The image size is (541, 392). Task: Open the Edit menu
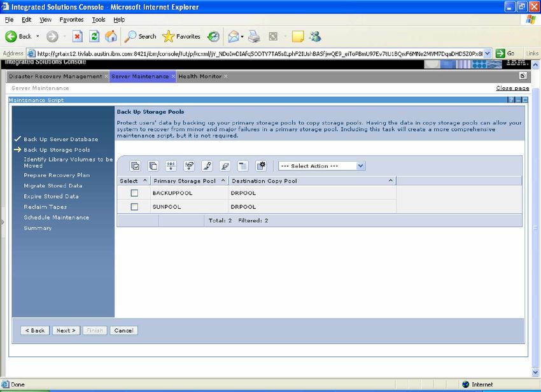point(27,20)
